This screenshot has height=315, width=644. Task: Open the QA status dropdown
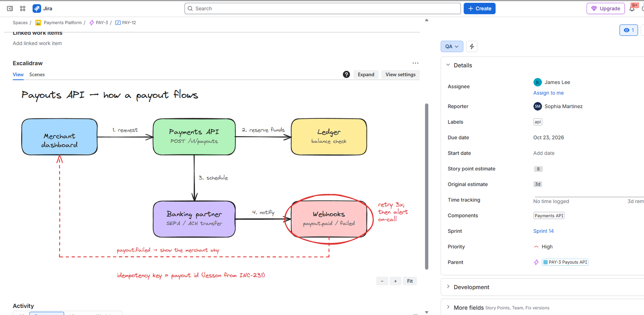452,47
